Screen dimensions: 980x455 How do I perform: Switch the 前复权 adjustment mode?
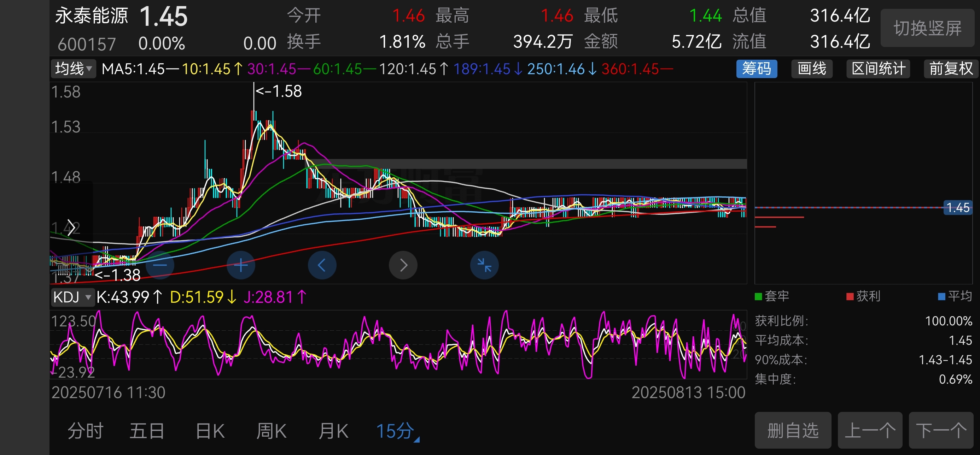[951, 69]
